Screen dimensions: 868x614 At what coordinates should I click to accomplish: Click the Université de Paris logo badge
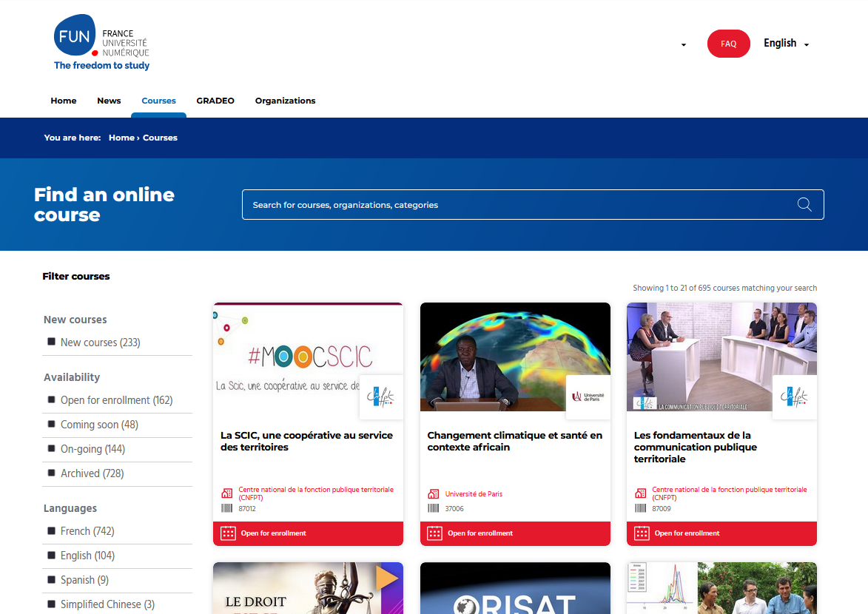coord(588,397)
